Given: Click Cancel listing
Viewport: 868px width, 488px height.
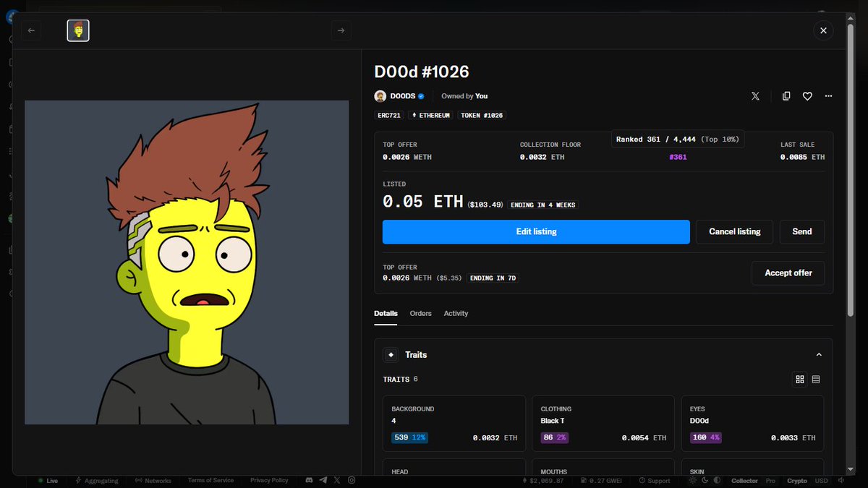Looking at the screenshot, I should pos(734,232).
